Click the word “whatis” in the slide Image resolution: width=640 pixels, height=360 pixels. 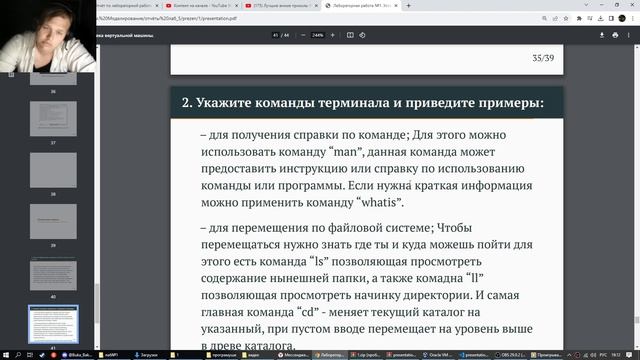coord(379,202)
